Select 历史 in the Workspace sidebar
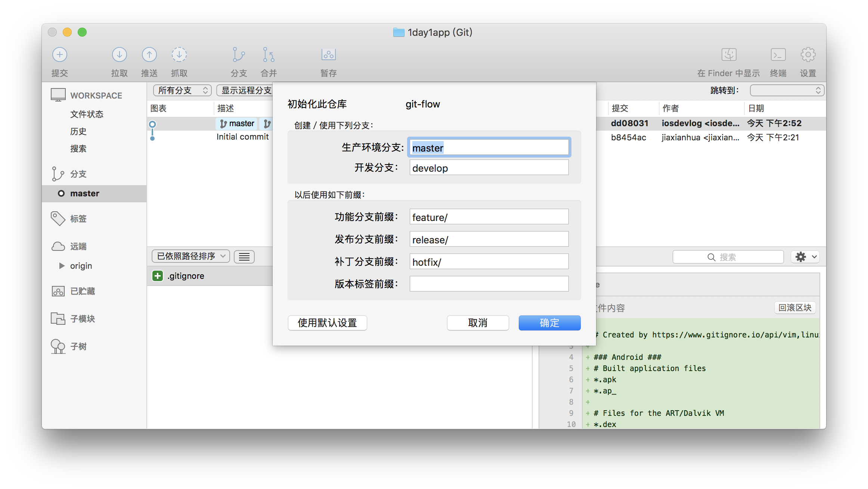This screenshot has width=868, height=489. (78, 131)
